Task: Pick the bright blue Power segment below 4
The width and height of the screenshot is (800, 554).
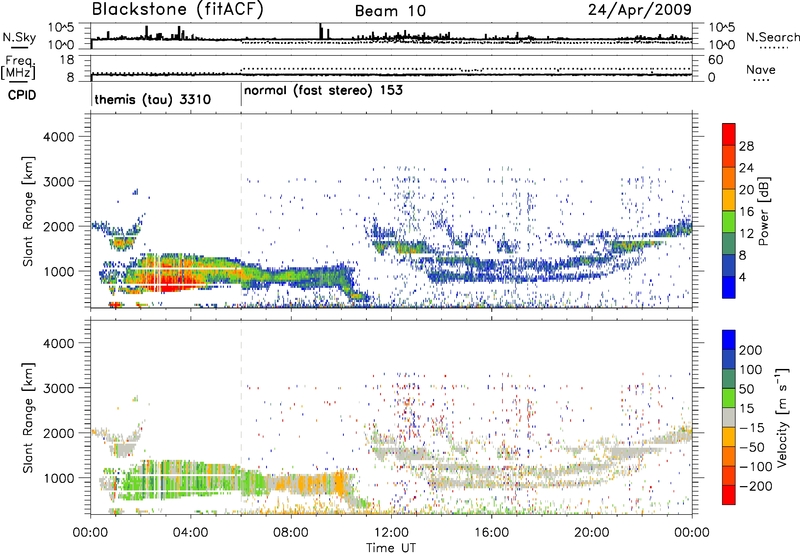Action: click(x=729, y=287)
